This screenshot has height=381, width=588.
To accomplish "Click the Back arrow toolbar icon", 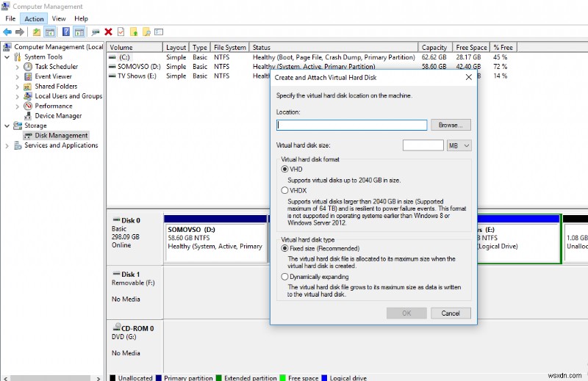I will [7, 32].
